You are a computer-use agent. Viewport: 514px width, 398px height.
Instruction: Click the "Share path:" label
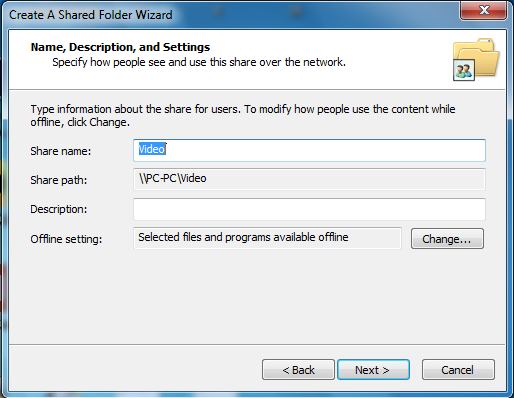[59, 180]
